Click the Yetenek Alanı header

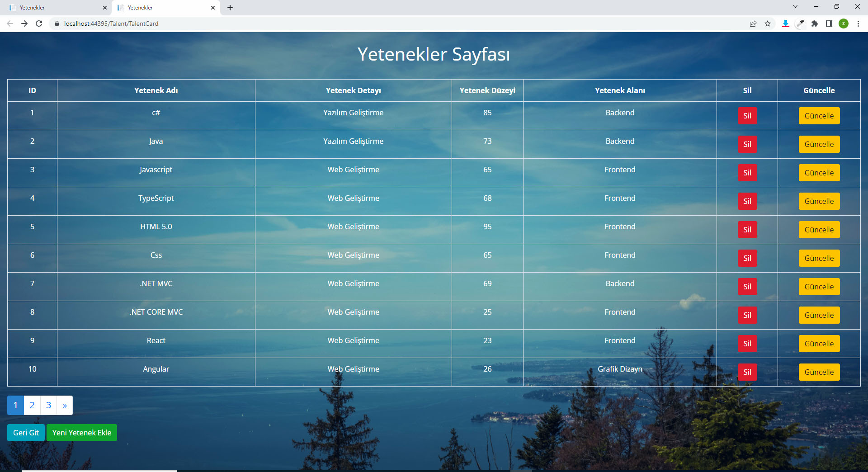pos(620,90)
